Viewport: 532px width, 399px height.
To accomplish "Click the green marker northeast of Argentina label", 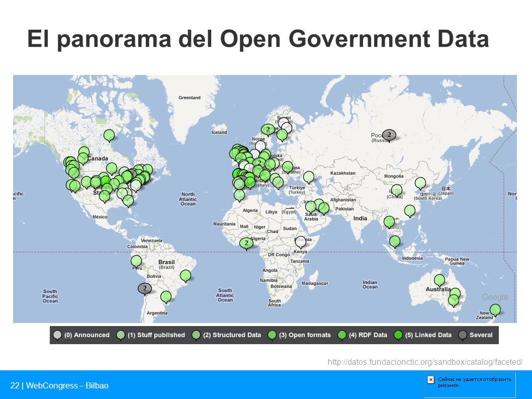I will coord(166,297).
